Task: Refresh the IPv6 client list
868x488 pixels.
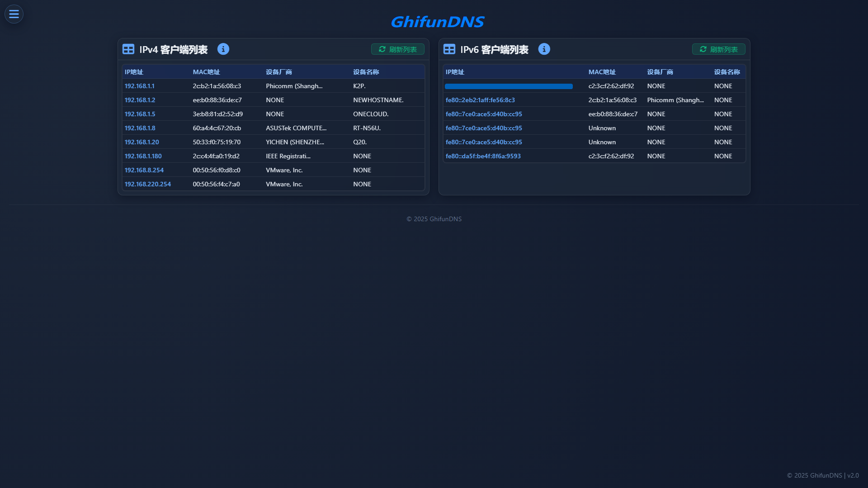Action: pos(718,49)
